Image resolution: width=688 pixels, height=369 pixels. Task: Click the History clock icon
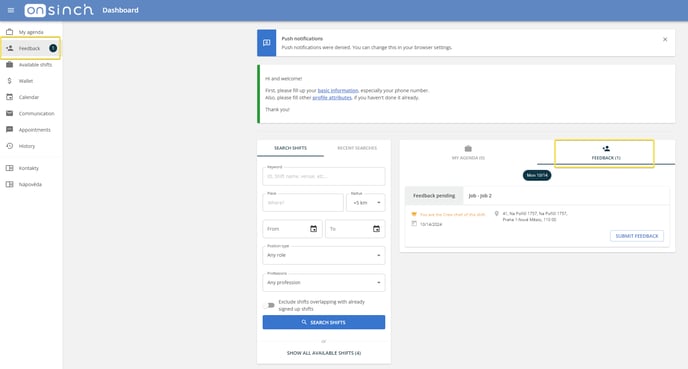10,146
